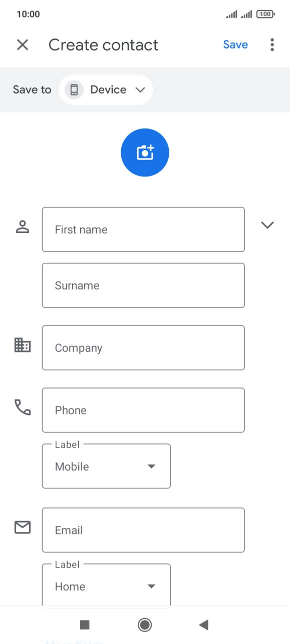Click the email envelope icon
Image resolution: width=290 pixels, height=644 pixels.
22,527
